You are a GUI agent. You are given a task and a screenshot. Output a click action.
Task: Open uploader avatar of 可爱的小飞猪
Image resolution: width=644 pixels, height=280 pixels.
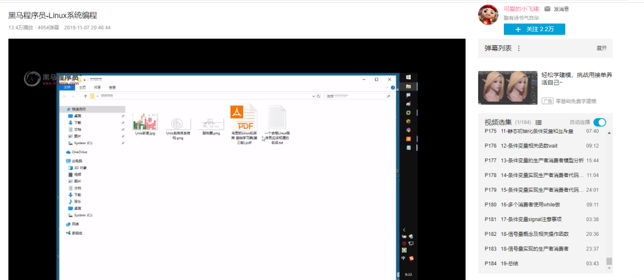(488, 15)
